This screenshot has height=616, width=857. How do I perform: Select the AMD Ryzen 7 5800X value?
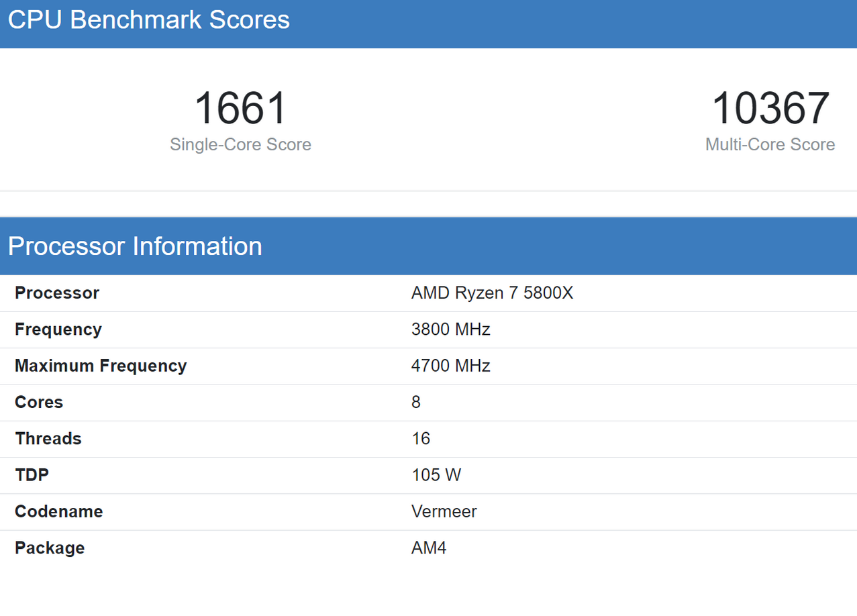tap(493, 293)
